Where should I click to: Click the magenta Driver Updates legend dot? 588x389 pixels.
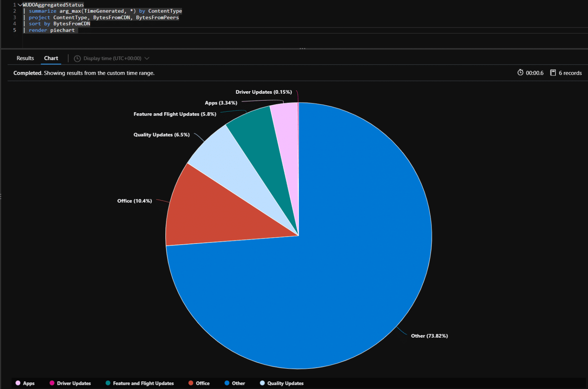coord(52,383)
